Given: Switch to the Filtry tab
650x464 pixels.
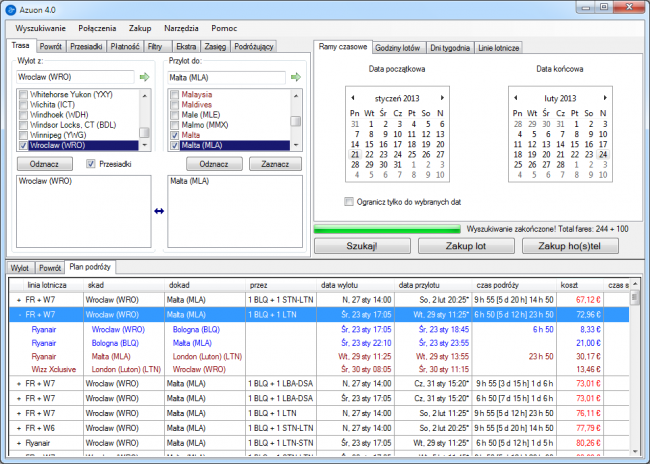Looking at the screenshot, I should tap(153, 46).
